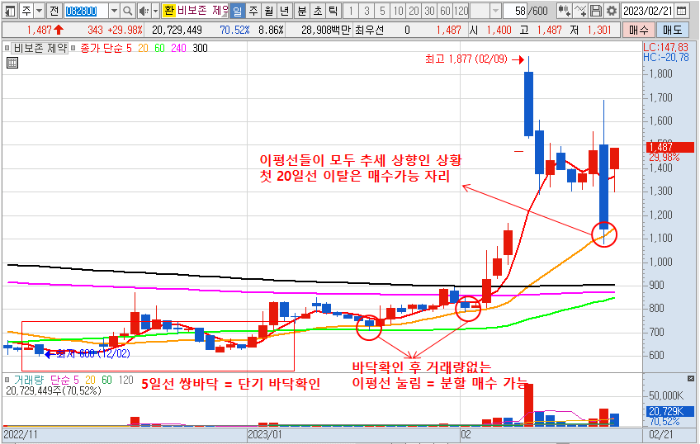
Task: Click the magenta 240 moving average legend
Action: pos(179,48)
